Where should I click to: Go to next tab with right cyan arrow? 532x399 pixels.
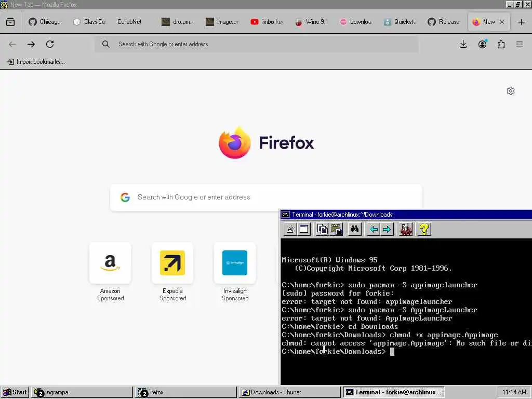(387, 229)
